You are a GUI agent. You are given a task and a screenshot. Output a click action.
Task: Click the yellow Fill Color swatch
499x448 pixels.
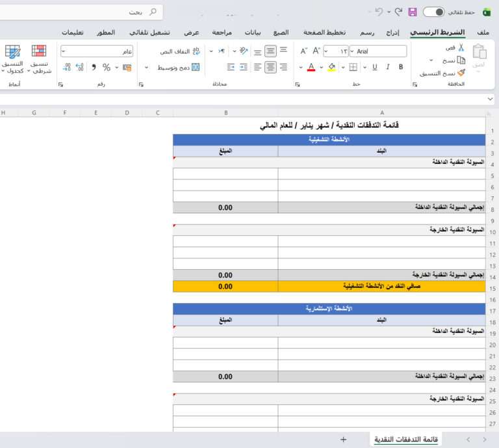point(331,67)
